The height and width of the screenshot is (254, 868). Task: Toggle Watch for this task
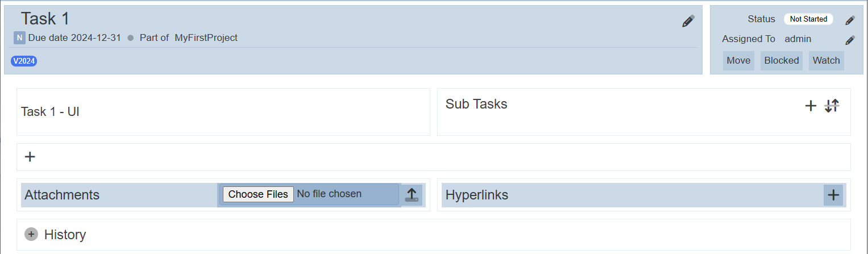point(826,61)
